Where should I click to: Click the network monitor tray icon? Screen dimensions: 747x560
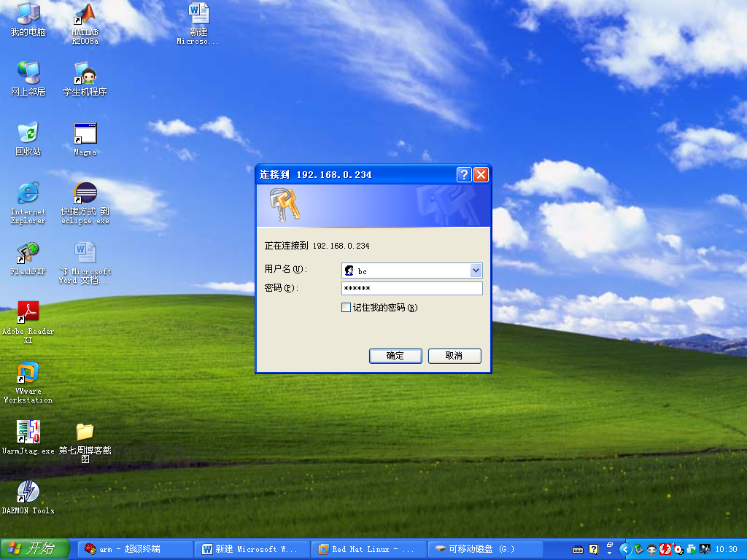pyautogui.click(x=705, y=550)
